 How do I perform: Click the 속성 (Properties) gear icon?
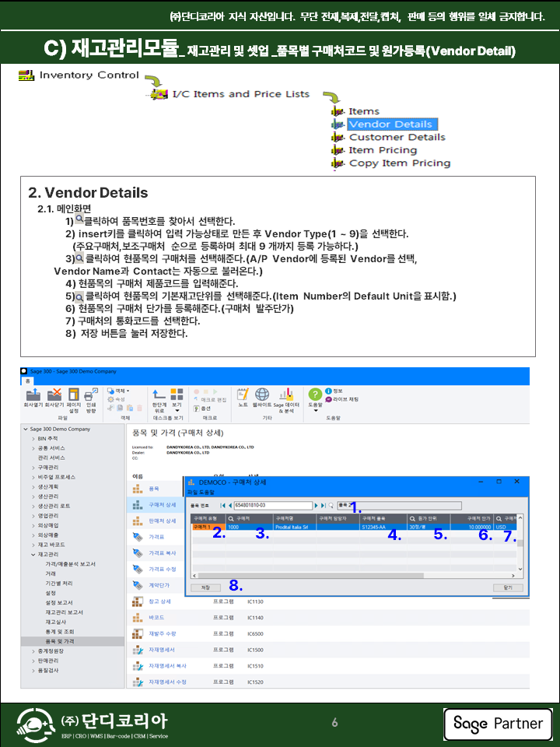click(110, 399)
